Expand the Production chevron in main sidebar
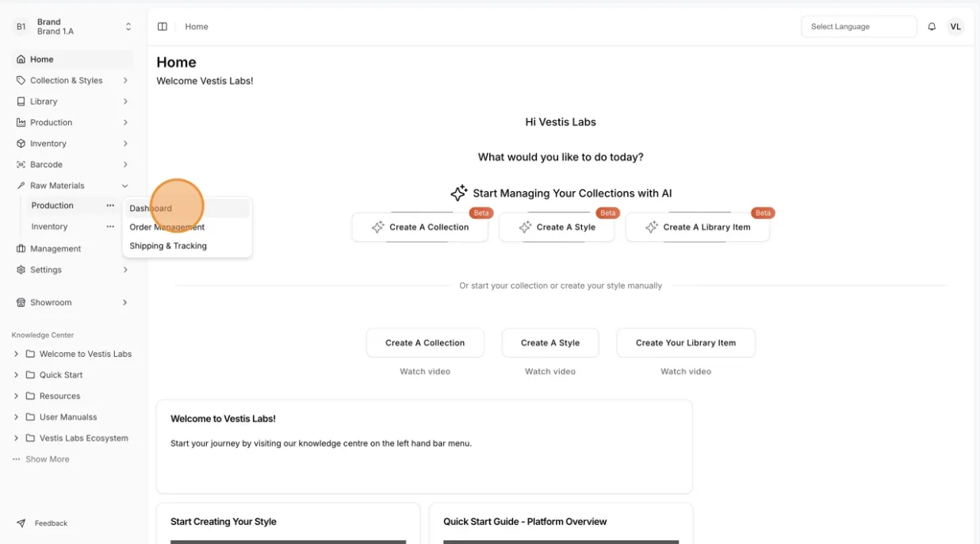The image size is (980, 544). [125, 122]
